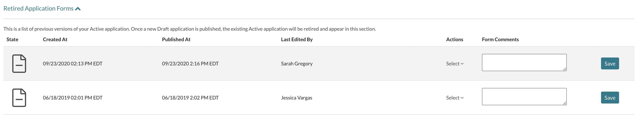Collapse the Retired Application Forms section
Viewport: 644px width, 115px height.
[42, 8]
